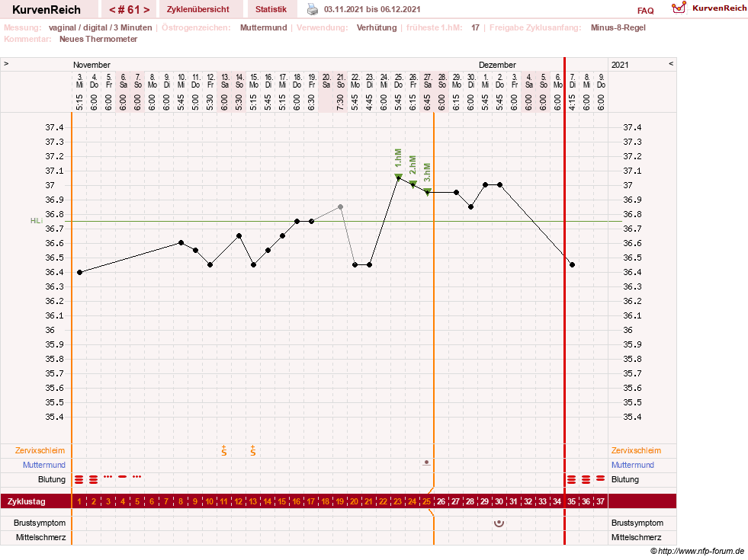Click the left Mittelschmerz row label
This screenshot has width=748, height=560.
point(41,537)
